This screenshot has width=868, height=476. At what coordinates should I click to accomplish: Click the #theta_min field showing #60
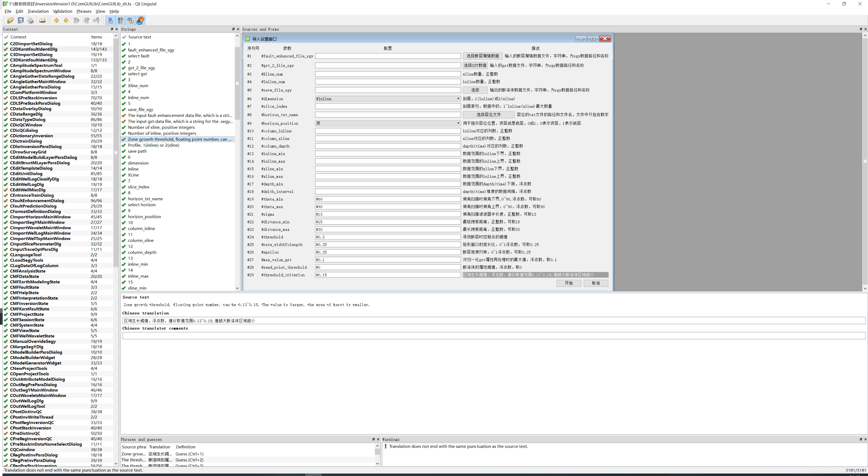pos(388,199)
